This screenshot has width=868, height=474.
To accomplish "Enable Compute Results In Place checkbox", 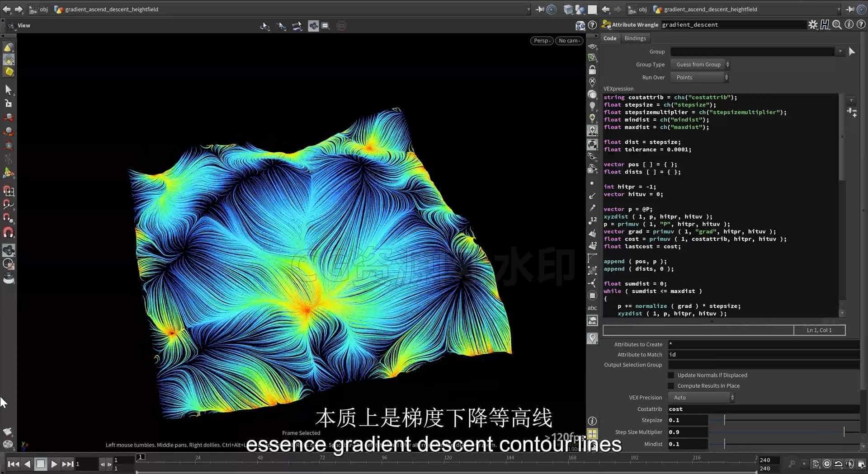I will click(x=671, y=385).
